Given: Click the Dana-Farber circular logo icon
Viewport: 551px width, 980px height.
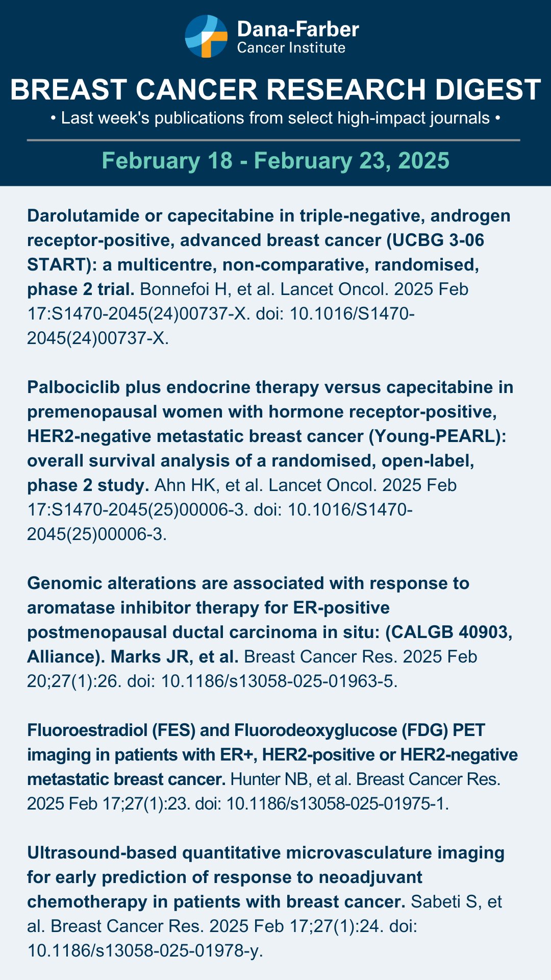Looking at the screenshot, I should (x=206, y=36).
